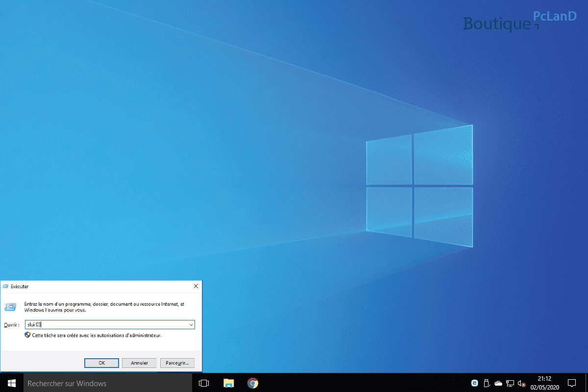Open Google Chrome from the taskbar
Viewport: 588px width, 392px height.
tap(253, 383)
